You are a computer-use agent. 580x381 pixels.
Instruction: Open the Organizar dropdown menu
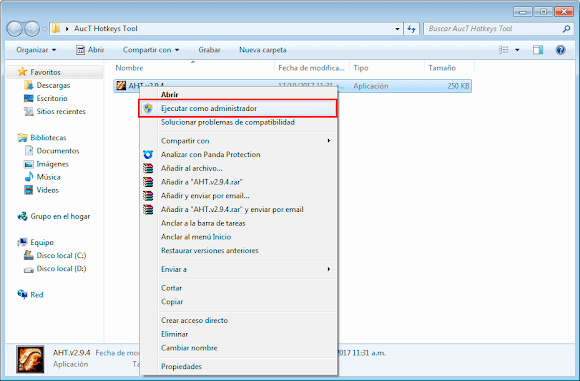pyautogui.click(x=36, y=50)
